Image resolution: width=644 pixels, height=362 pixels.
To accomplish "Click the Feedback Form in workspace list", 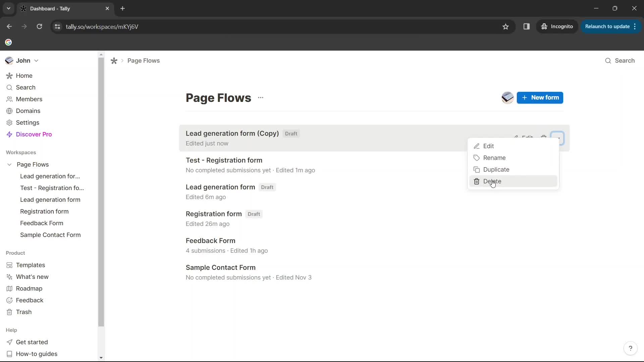I will pyautogui.click(x=42, y=223).
